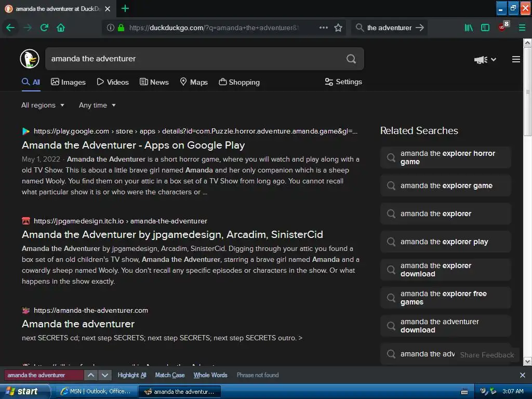
Task: Open the amanda-the-adventurer.com result title
Action: click(78, 324)
